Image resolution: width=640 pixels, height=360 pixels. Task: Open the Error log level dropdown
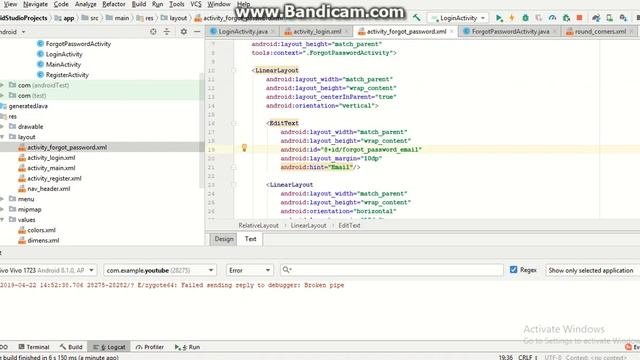point(249,270)
